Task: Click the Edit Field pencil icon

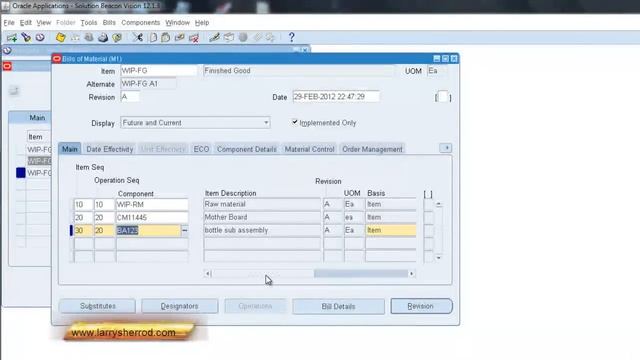Action: pos(214,38)
